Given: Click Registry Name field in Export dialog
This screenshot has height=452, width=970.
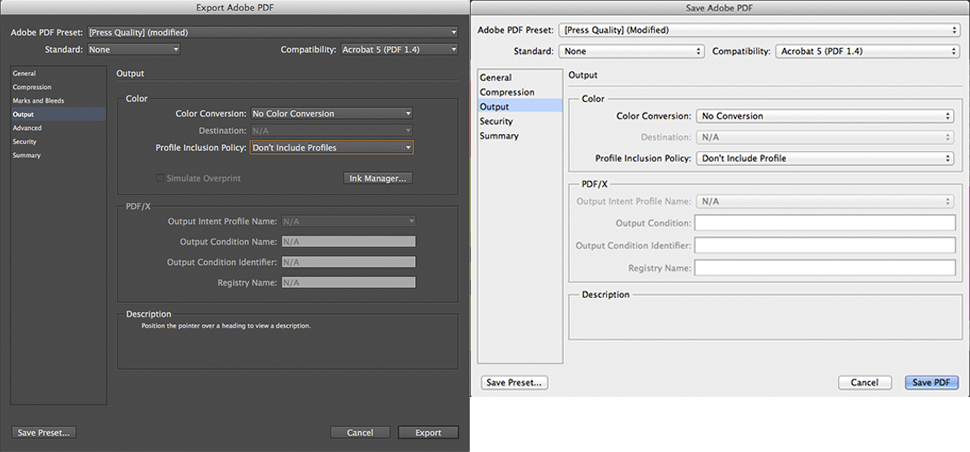Looking at the screenshot, I should click(348, 283).
